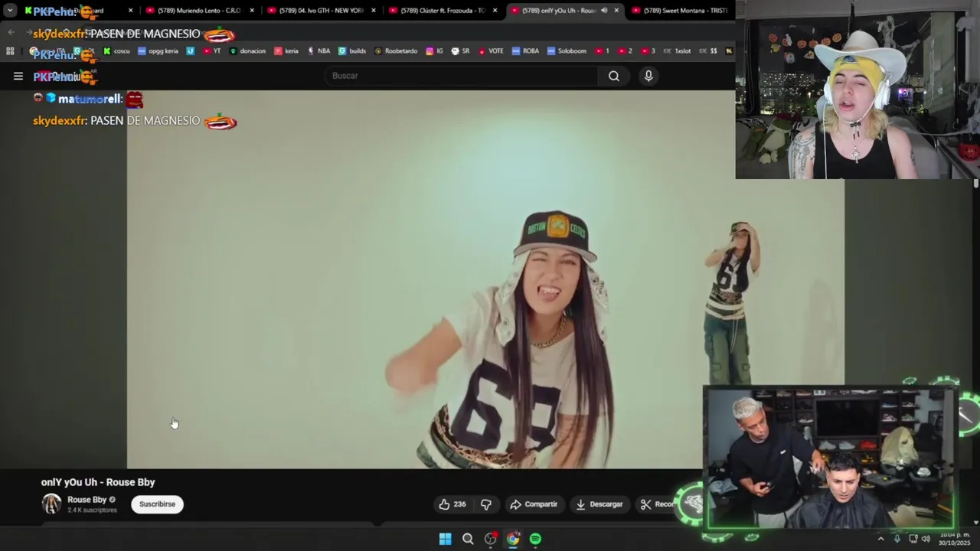980x551 pixels.
Task: Open the ROBA bookmark
Action: click(x=526, y=51)
